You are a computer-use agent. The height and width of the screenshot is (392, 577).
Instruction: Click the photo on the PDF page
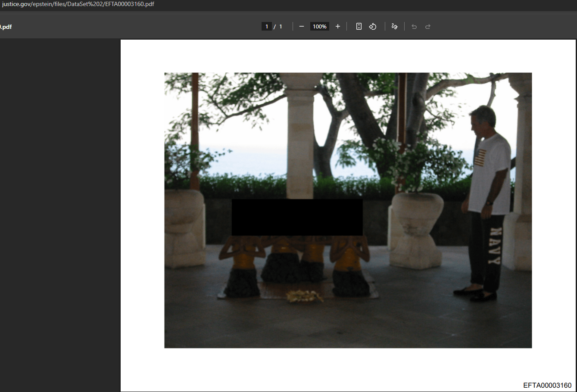click(x=348, y=210)
